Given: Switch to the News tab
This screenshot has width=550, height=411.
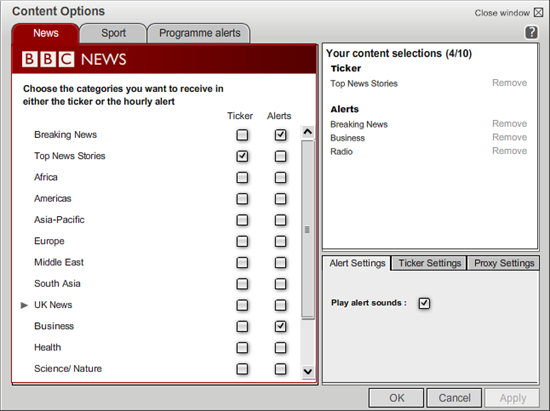Looking at the screenshot, I should (x=46, y=33).
